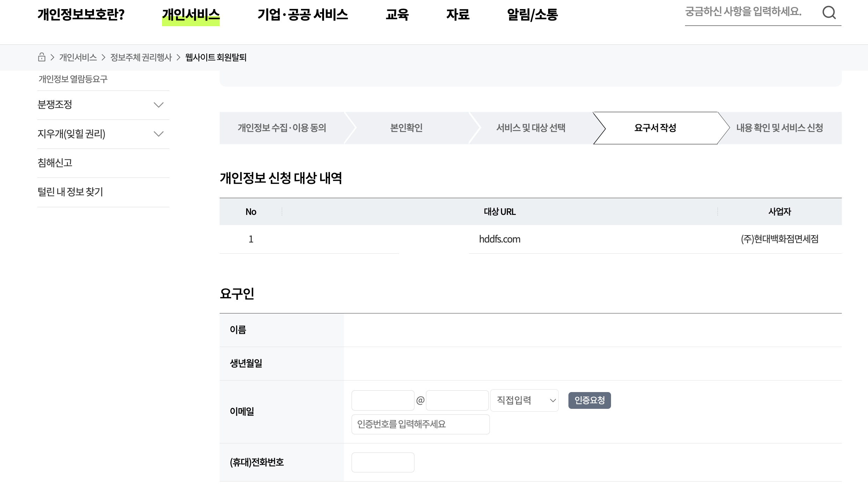
Task: Click the email ID input field
Action: 383,400
